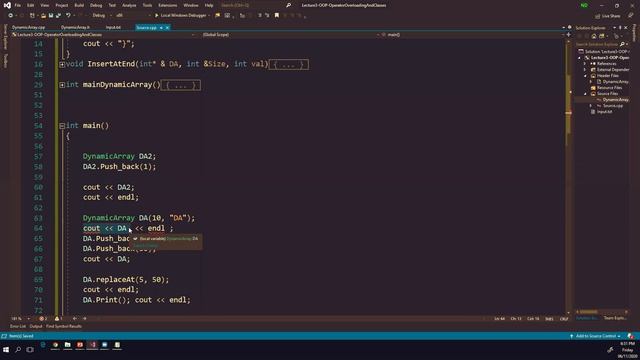640x360 pixels.
Task: Expand External Dependencies node
Action: tap(585, 70)
